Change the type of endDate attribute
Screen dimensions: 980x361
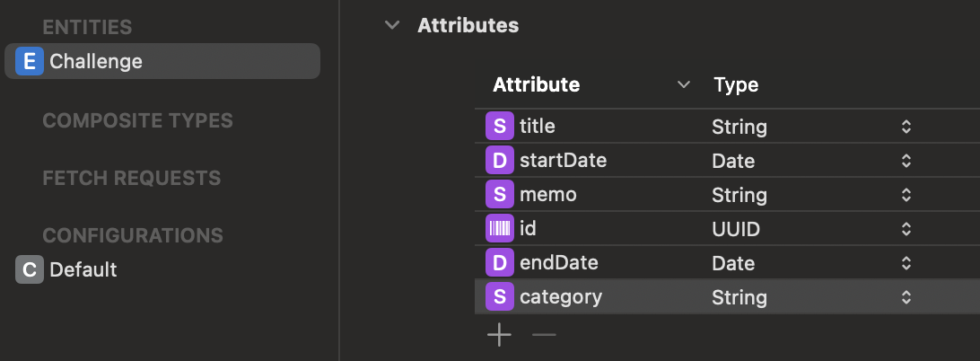tap(906, 263)
